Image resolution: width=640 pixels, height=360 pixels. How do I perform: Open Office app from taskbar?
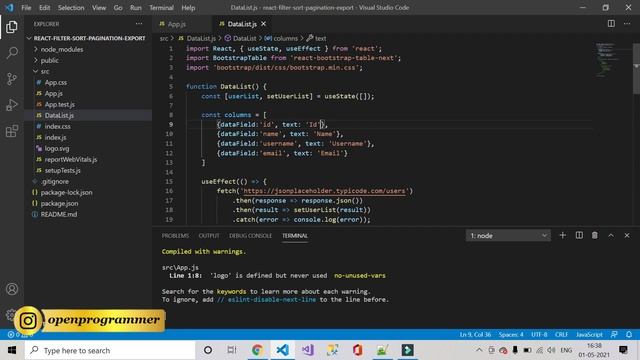pyautogui.click(x=358, y=350)
